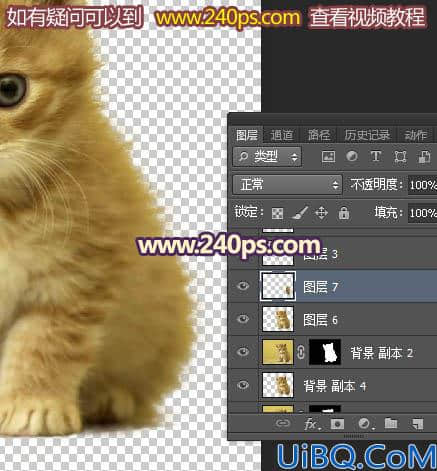This screenshot has width=437, height=471.
Task: Open the 正常 blend mode dropdown
Action: tap(287, 184)
